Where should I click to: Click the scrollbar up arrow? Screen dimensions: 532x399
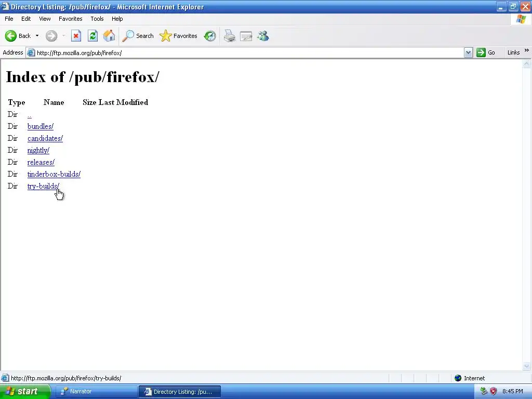(527, 64)
